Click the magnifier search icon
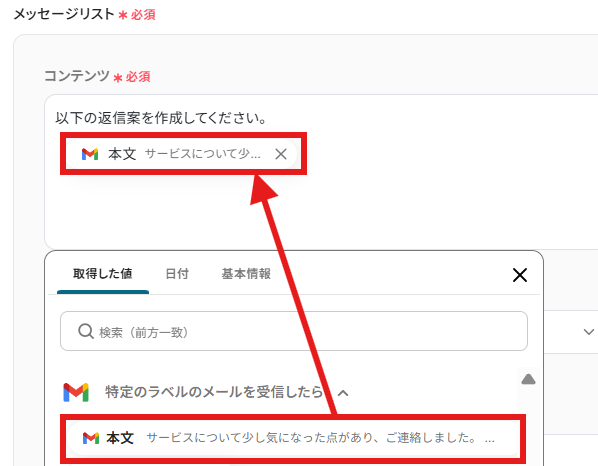The width and height of the screenshot is (598, 466). click(x=86, y=331)
